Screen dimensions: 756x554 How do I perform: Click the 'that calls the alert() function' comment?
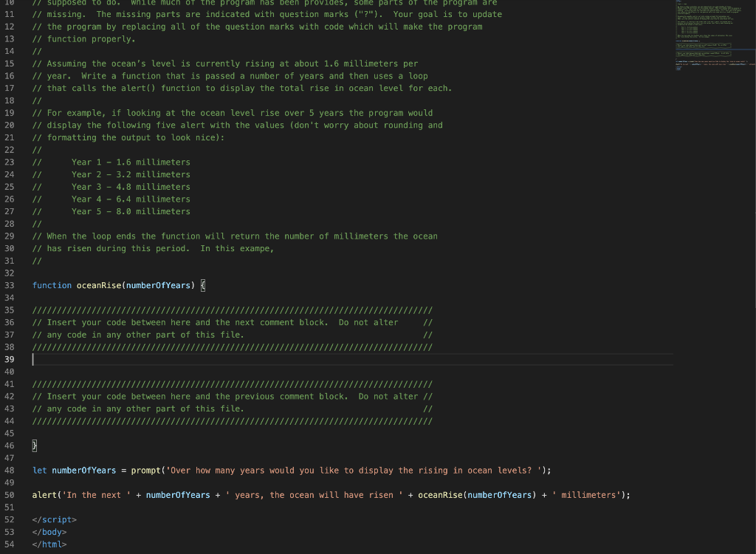pyautogui.click(x=242, y=89)
